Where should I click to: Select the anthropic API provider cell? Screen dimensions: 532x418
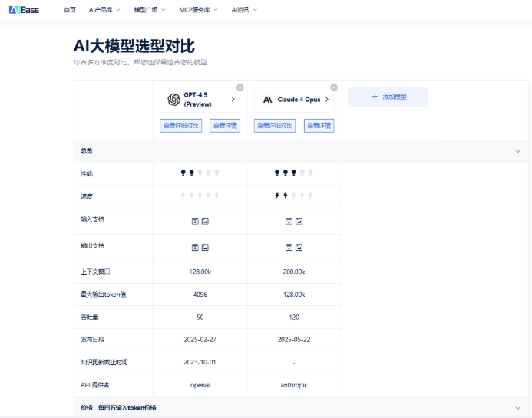point(294,385)
